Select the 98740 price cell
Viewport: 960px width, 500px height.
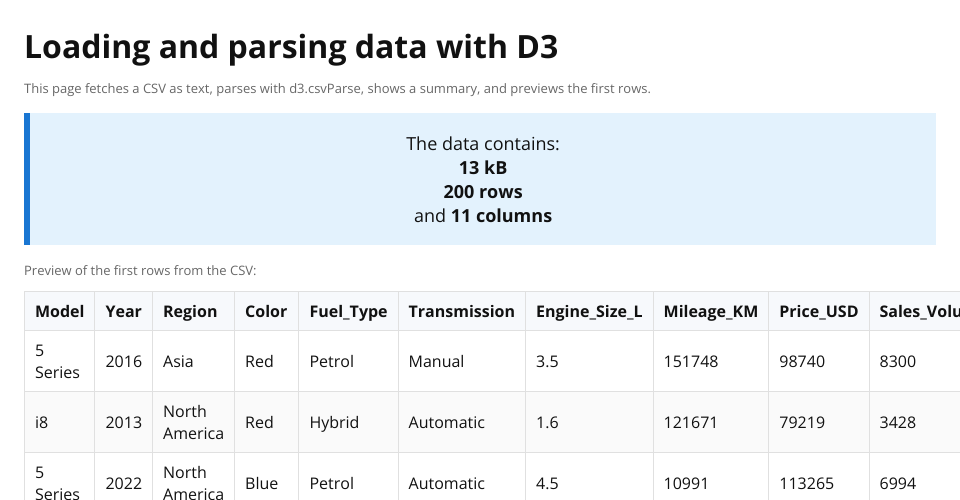802,361
